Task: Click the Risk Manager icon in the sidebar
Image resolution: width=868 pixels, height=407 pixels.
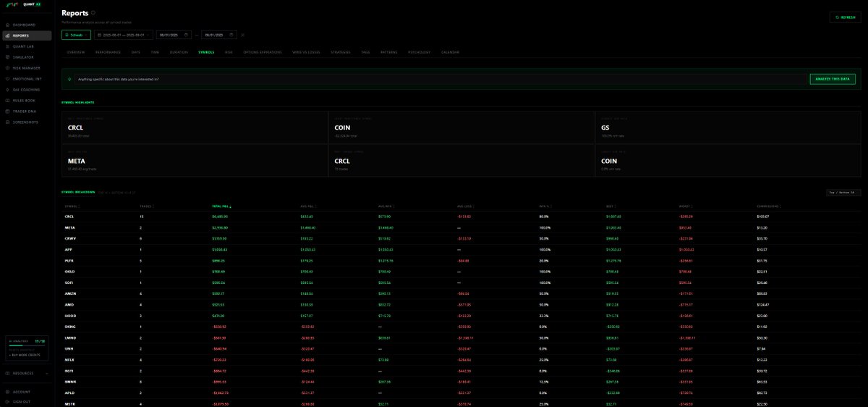Action: click(7, 68)
